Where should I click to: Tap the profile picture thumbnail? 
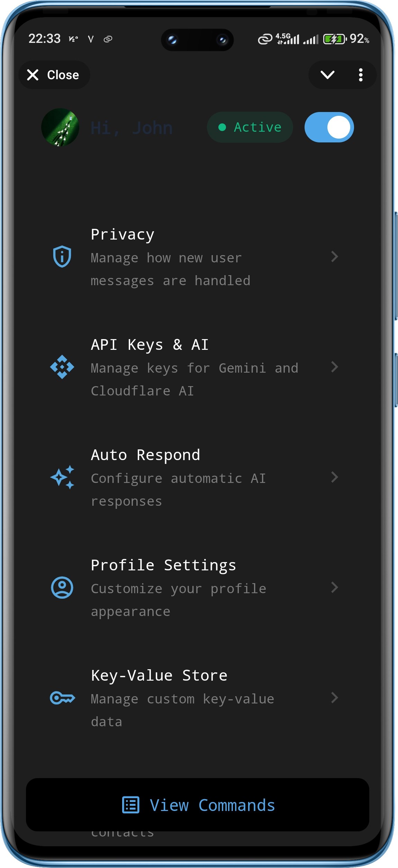tap(61, 127)
